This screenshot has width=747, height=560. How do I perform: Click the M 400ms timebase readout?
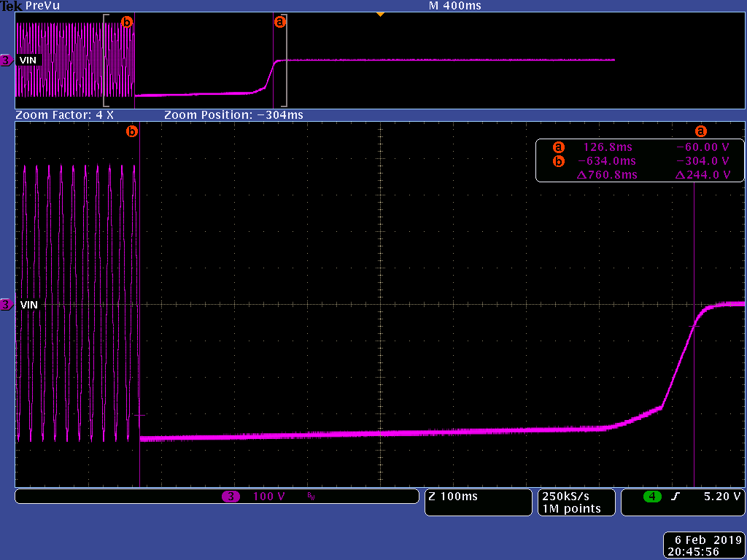point(456,6)
